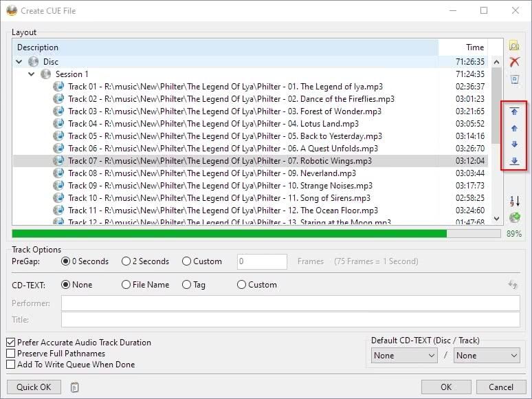Move selected track to top
The height and width of the screenshot is (399, 532).
514,111
